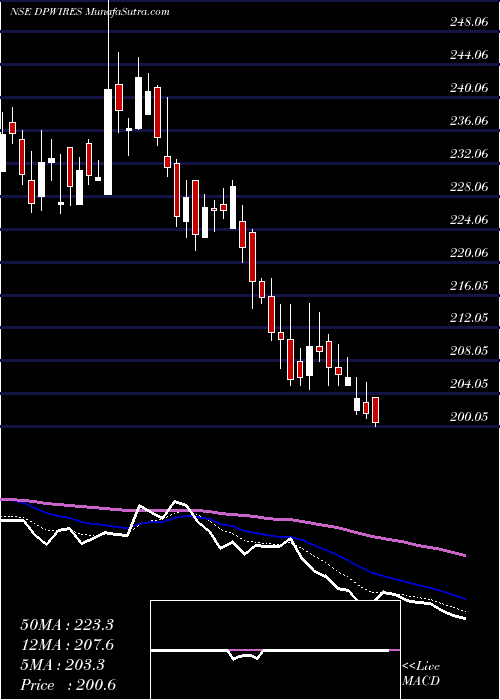Click the 208.05 price axis label
500x700 pixels.
point(467,351)
